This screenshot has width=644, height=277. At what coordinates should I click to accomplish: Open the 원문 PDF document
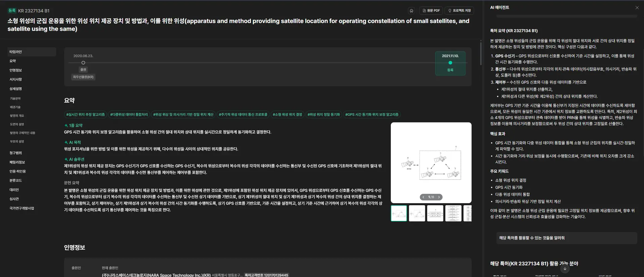431,11
